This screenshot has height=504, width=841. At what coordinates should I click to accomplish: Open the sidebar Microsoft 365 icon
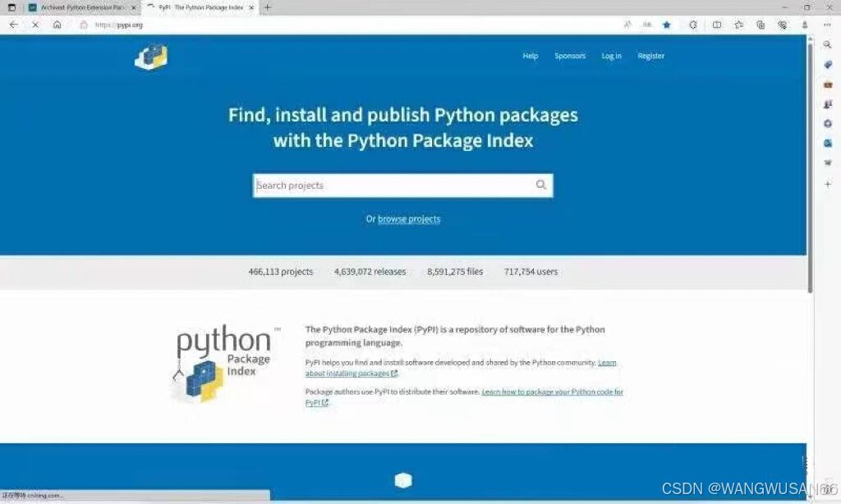tap(828, 123)
